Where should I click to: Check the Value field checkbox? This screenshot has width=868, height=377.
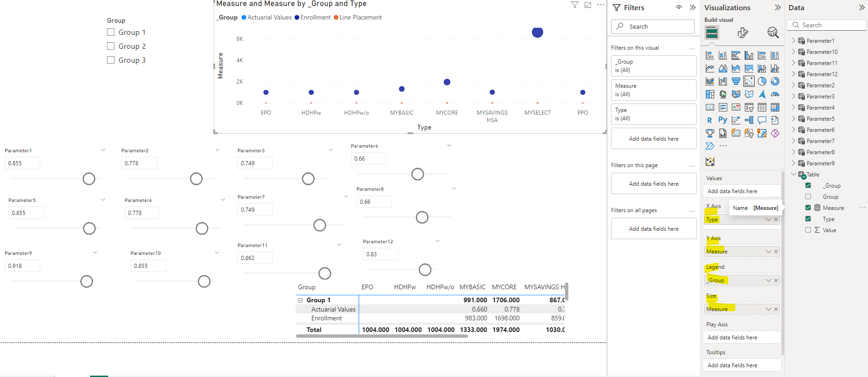808,230
